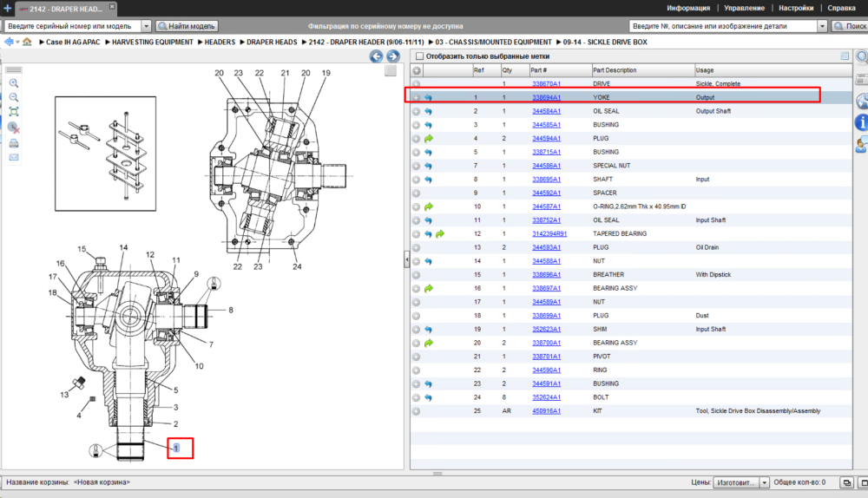Image resolution: width=868 pixels, height=498 pixels.
Task: Zoom out of the parts diagram
Action: coord(14,97)
